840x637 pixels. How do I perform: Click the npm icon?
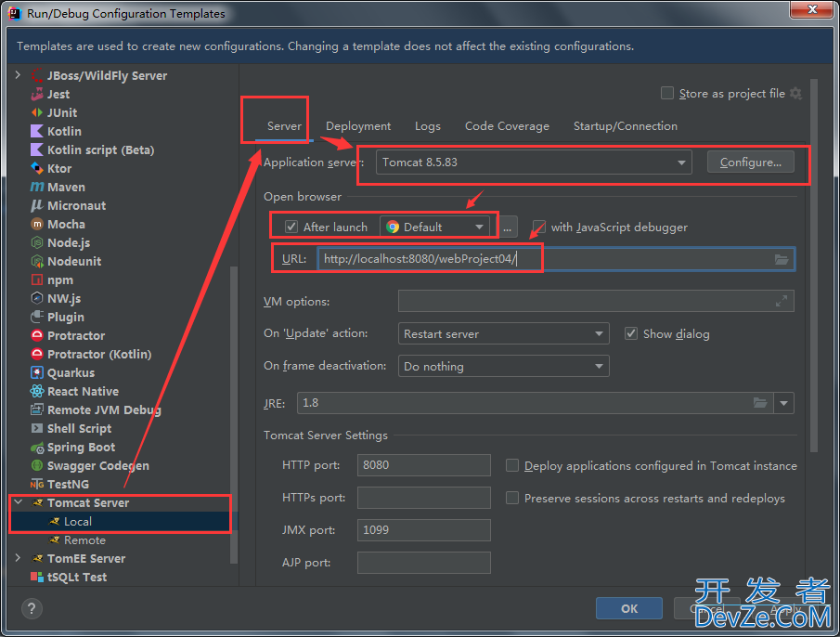(x=37, y=279)
